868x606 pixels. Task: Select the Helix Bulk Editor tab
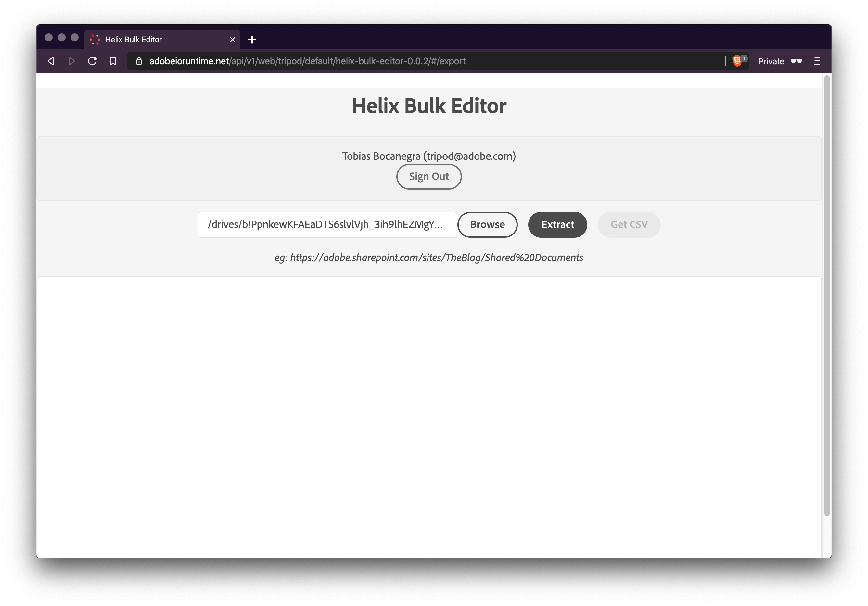pyautogui.click(x=151, y=39)
